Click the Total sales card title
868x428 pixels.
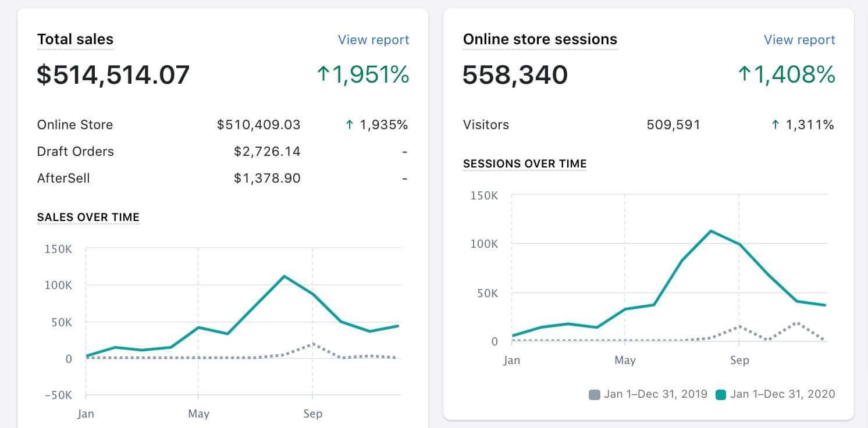75,39
